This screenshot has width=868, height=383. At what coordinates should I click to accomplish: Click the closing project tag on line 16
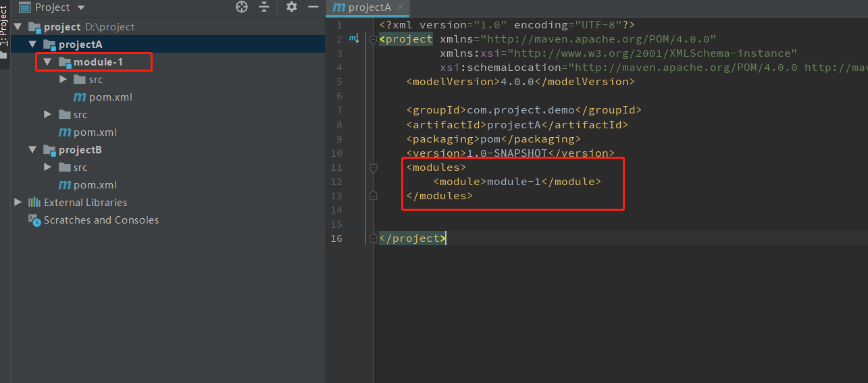(x=413, y=238)
